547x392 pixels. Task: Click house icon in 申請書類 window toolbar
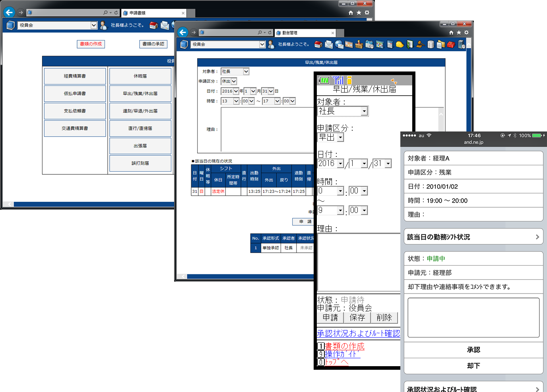pyautogui.click(x=153, y=25)
